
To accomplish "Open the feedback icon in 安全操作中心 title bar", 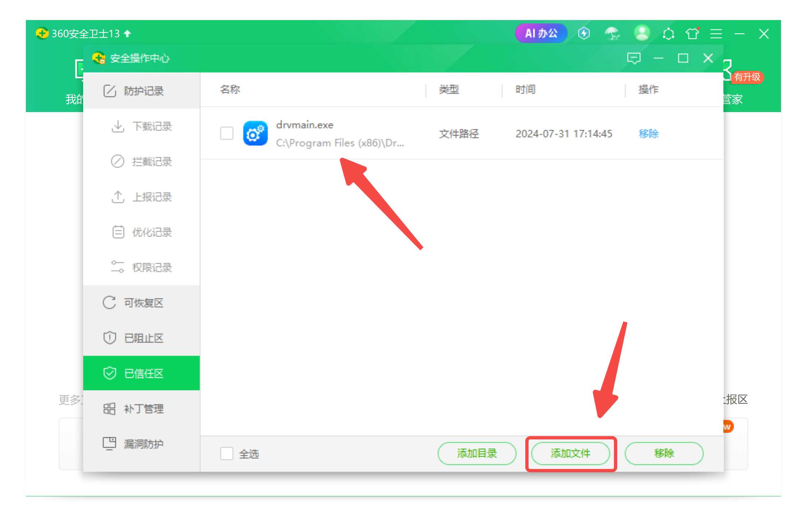I will coord(634,58).
